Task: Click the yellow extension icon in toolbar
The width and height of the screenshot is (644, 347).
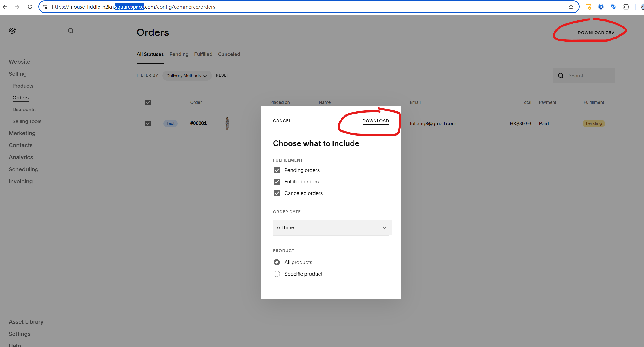Action: coord(588,7)
